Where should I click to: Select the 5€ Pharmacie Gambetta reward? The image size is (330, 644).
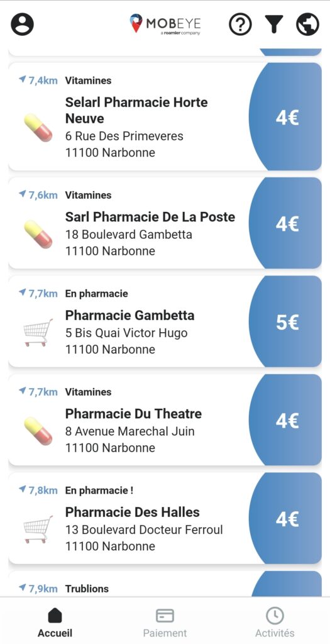tap(287, 322)
